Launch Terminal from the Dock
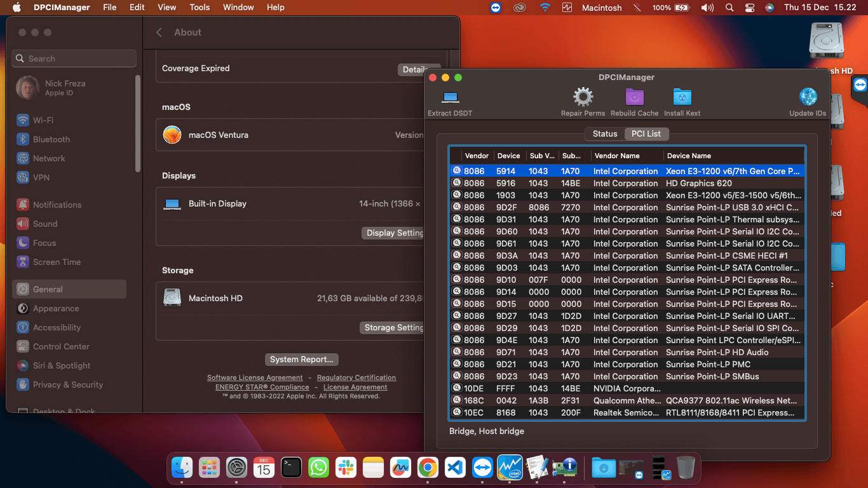868x488 pixels. pyautogui.click(x=291, y=468)
